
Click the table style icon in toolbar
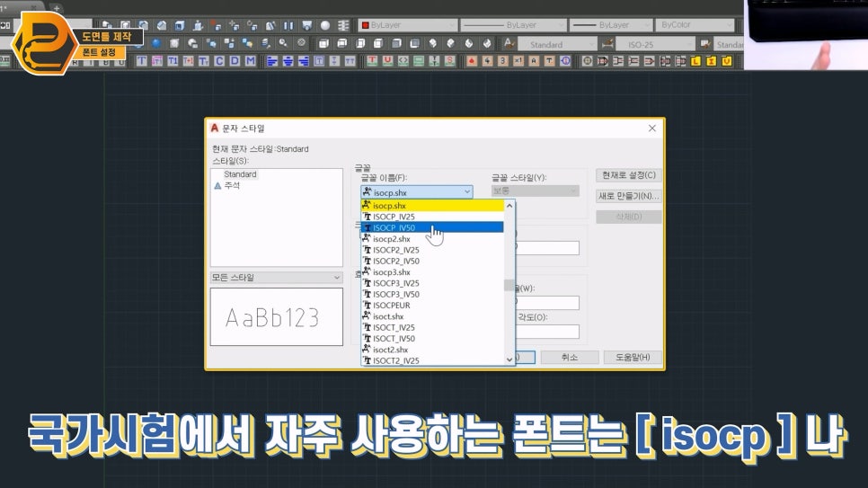point(704,44)
